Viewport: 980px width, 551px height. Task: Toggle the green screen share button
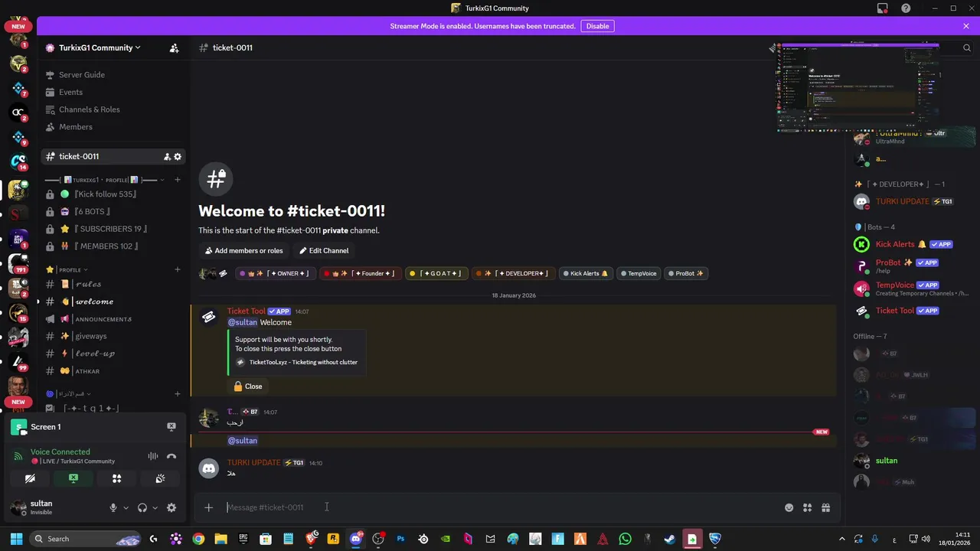click(x=73, y=478)
